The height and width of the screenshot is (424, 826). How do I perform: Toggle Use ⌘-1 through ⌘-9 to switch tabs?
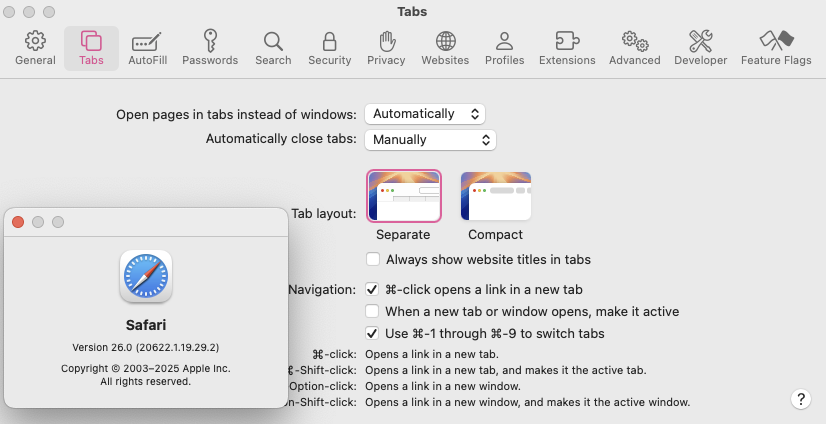(x=372, y=333)
